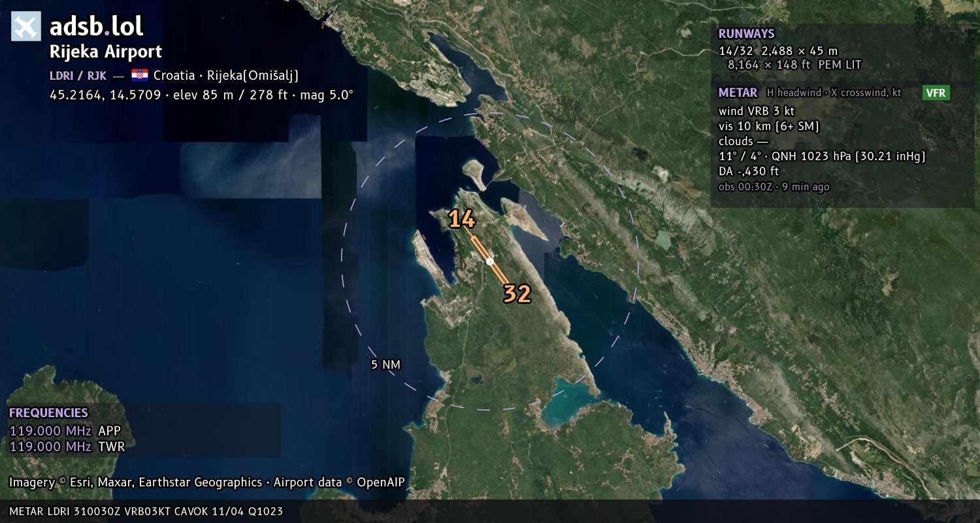Click the Esri, Maxar imagery attribution text
The width and height of the screenshot is (980, 523).
pos(206,482)
